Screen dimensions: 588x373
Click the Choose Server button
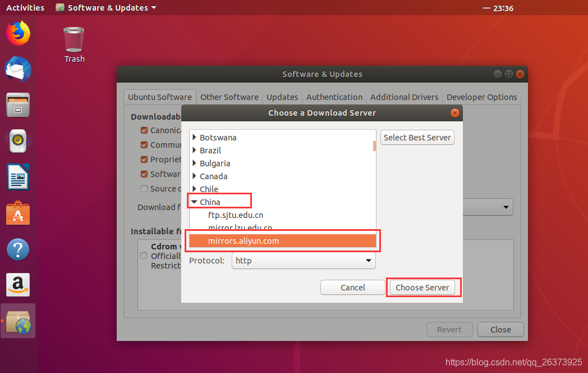(x=422, y=288)
